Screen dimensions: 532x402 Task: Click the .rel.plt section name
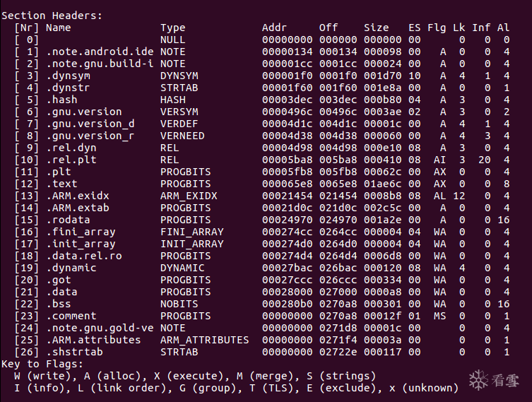71,160
